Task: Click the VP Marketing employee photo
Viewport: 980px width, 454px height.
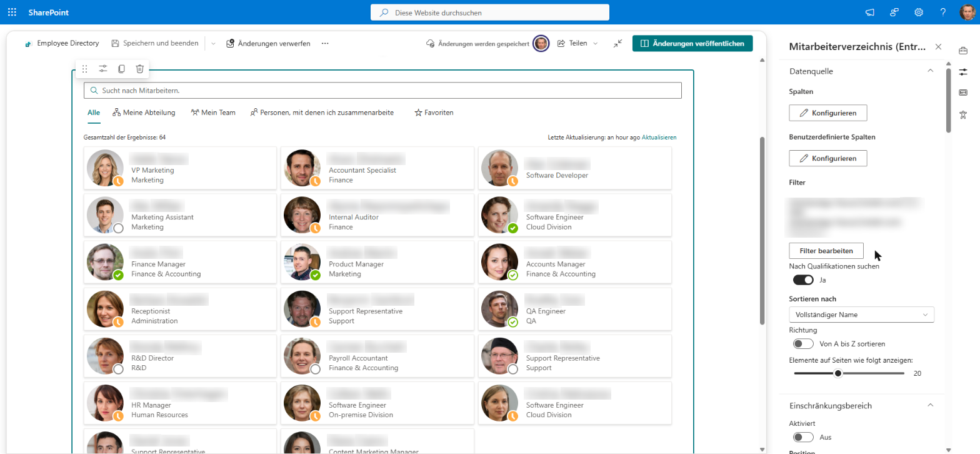Action: point(105,168)
